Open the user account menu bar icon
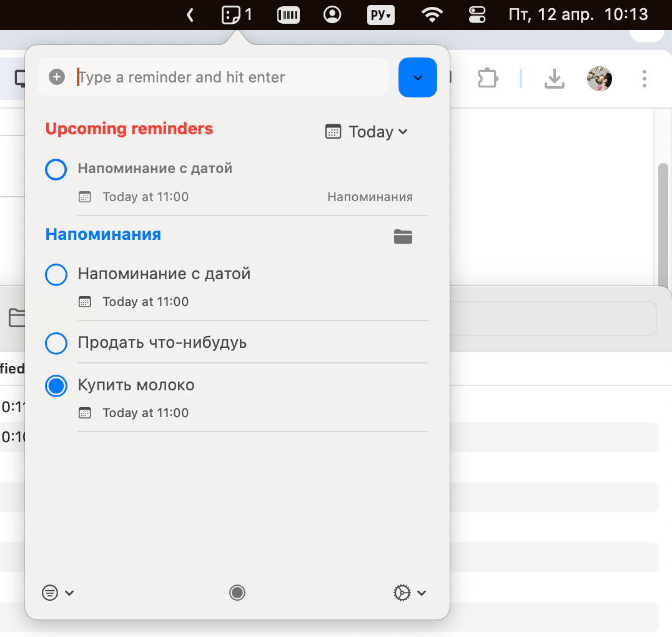 (x=332, y=14)
